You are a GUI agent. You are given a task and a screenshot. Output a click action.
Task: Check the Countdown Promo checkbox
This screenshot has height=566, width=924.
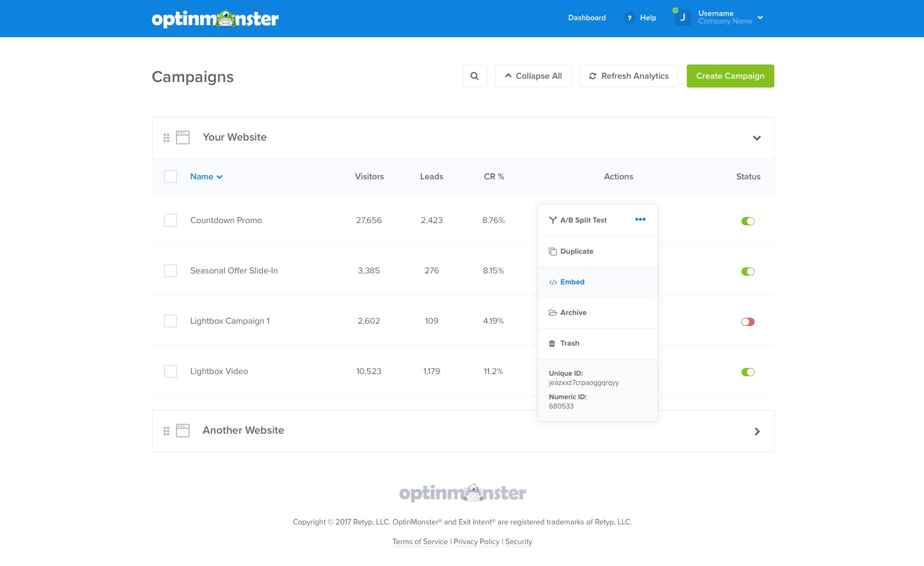pos(170,220)
